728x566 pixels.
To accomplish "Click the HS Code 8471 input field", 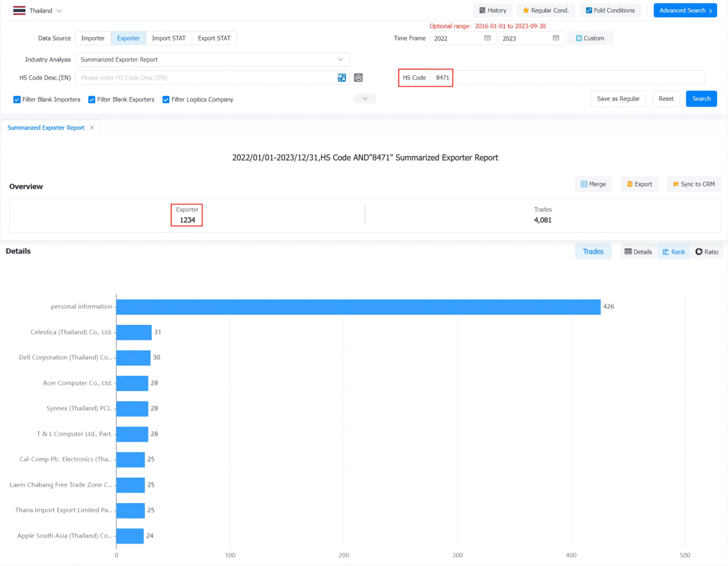I will coord(569,77).
